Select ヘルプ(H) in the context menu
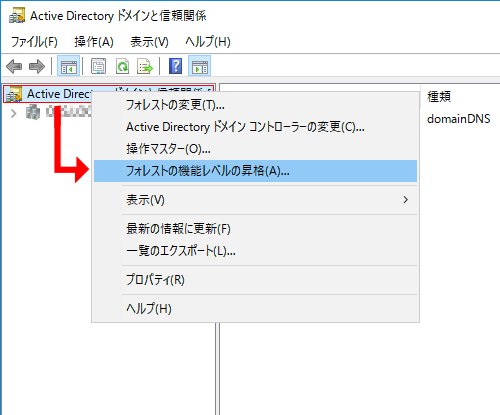This screenshot has height=415, width=500. coord(255,309)
